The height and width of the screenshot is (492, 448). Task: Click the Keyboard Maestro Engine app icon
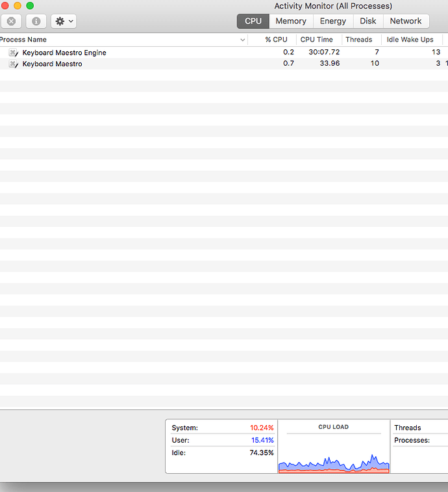pos(14,53)
